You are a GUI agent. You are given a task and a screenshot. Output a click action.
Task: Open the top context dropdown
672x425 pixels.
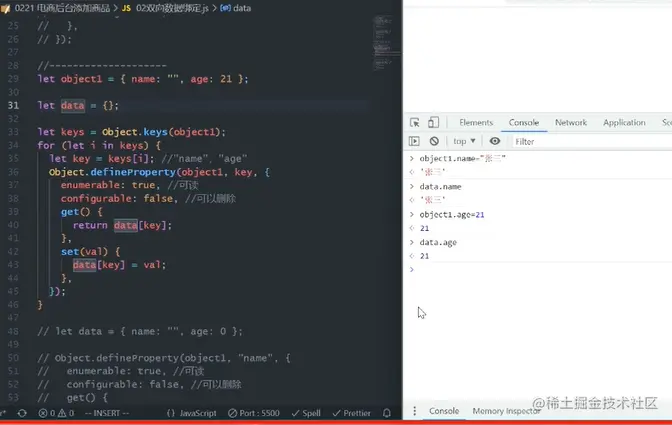point(464,141)
